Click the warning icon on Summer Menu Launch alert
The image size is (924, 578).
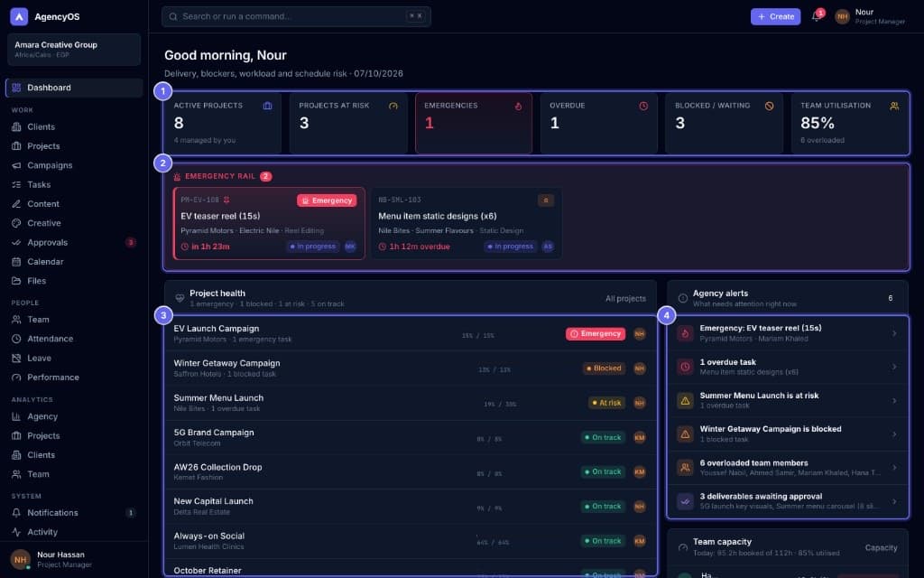(685, 400)
